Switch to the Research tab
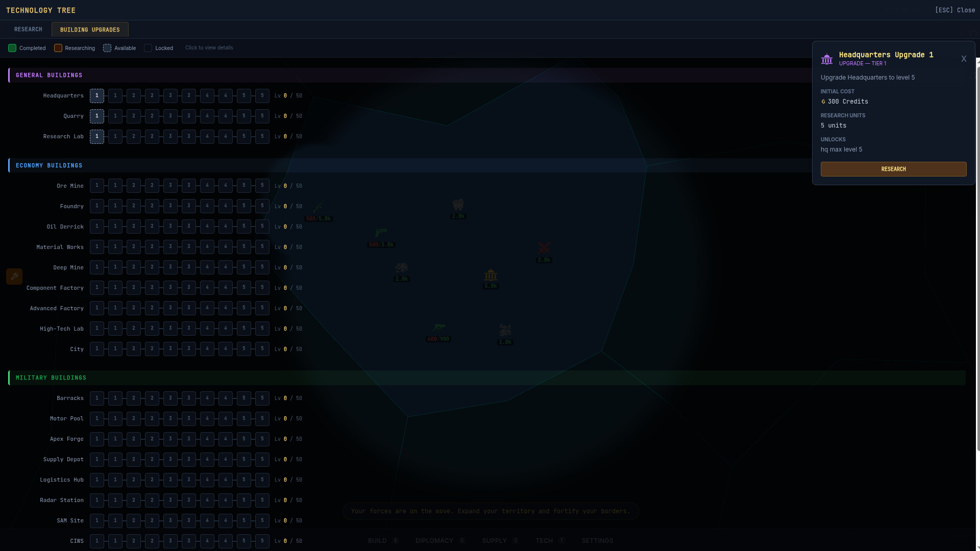 pos(28,30)
